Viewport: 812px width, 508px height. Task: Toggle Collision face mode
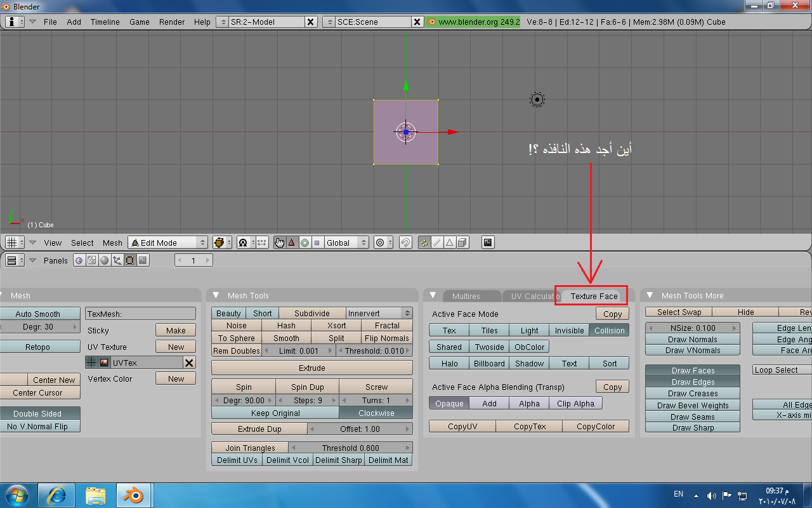pyautogui.click(x=610, y=330)
